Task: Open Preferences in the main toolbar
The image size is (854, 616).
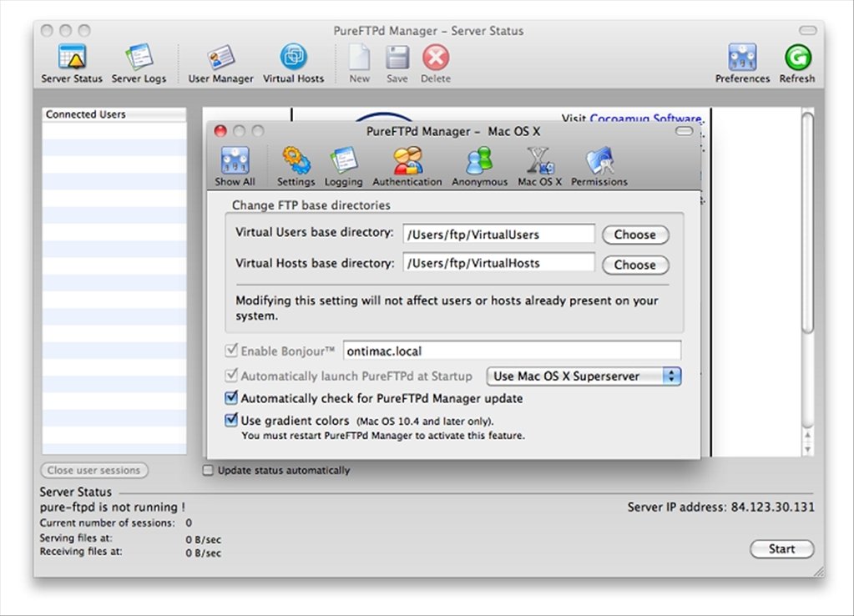Action: [x=742, y=63]
